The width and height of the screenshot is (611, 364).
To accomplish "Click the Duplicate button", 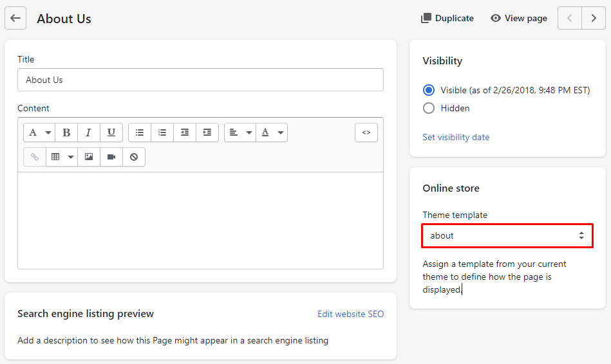I will (447, 18).
